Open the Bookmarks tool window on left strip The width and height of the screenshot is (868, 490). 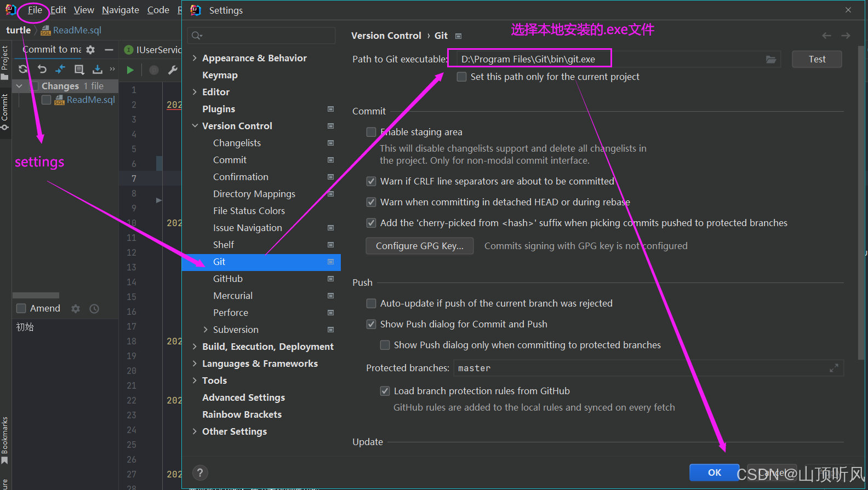click(5, 440)
